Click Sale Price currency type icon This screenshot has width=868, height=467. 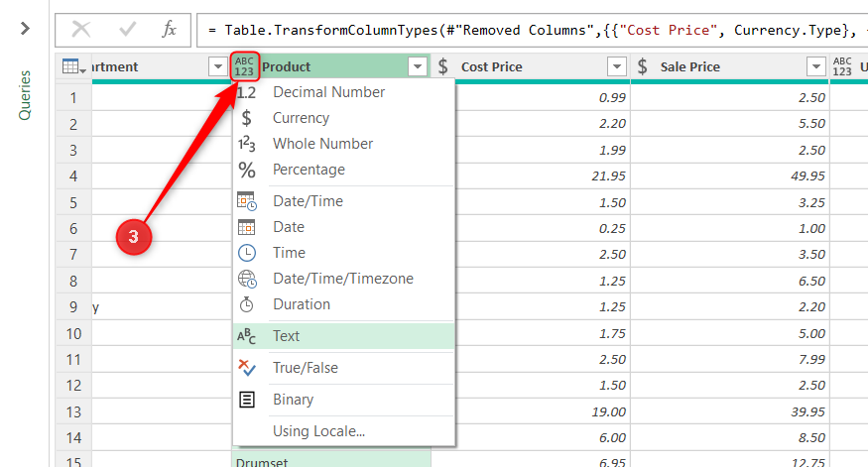pos(642,67)
